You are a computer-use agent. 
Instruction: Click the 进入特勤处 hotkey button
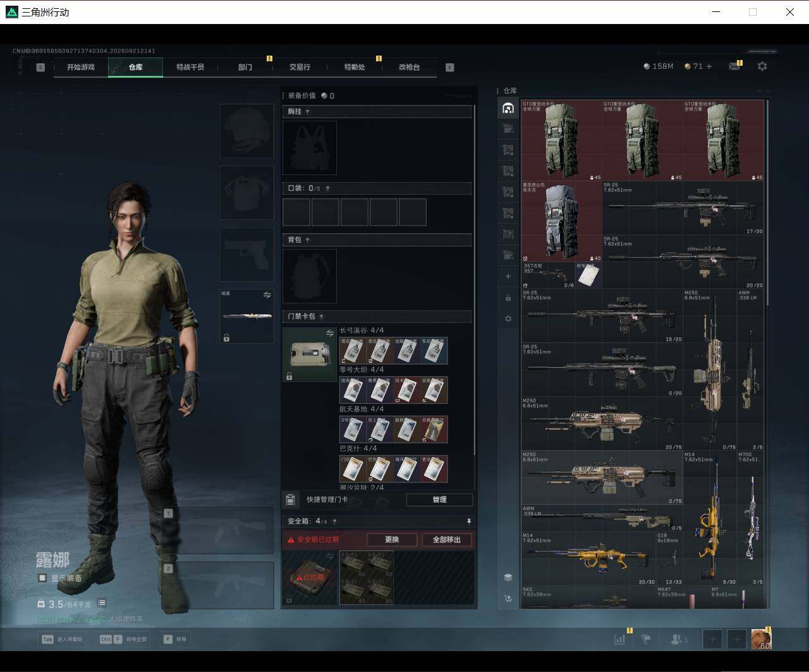(x=62, y=639)
